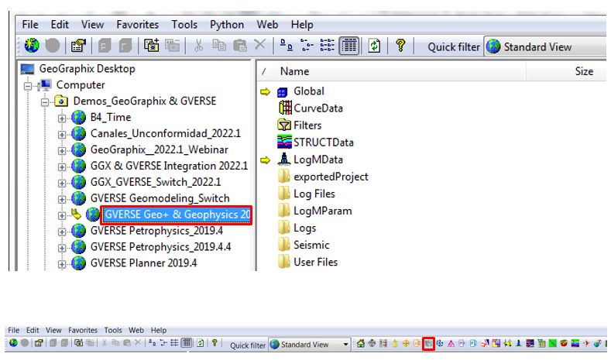
Task: Click 3D cube model icon in lower toolbar
Action: point(564,343)
